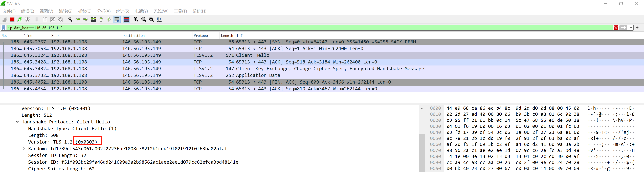Reset text to normal size

pos(151,19)
